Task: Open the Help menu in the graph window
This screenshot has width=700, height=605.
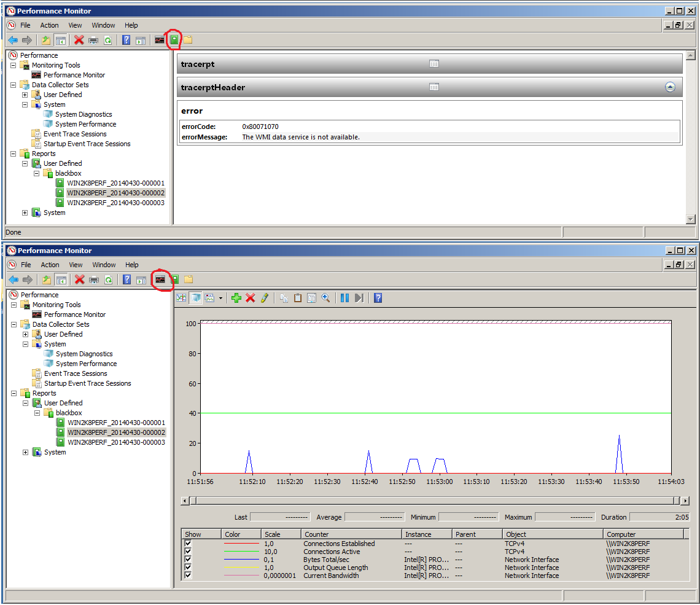Action: pos(131,265)
